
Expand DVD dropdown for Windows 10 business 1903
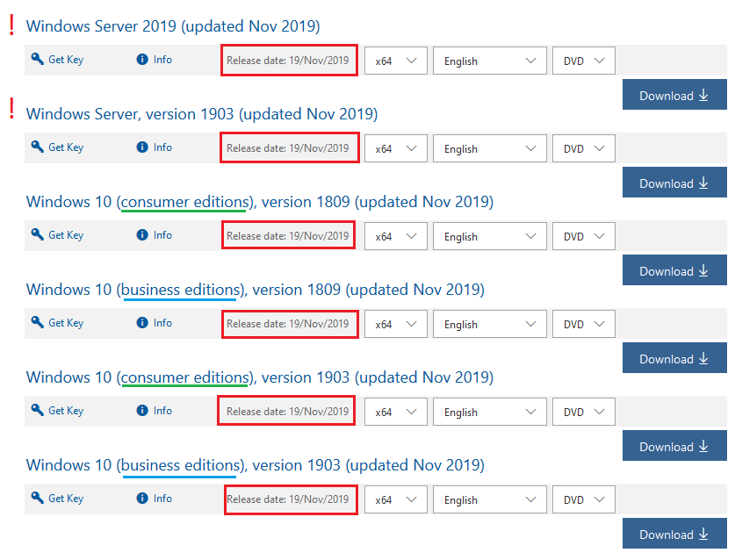tap(584, 499)
